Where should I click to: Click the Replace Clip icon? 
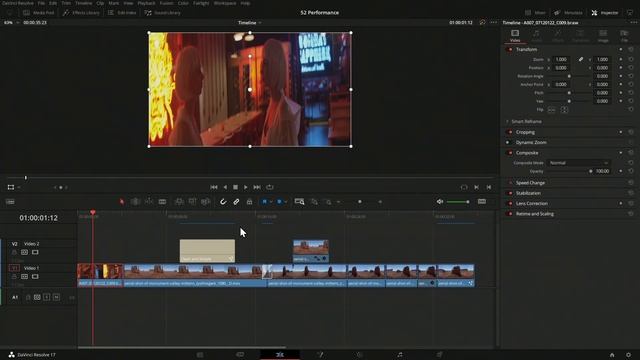click(x=206, y=202)
